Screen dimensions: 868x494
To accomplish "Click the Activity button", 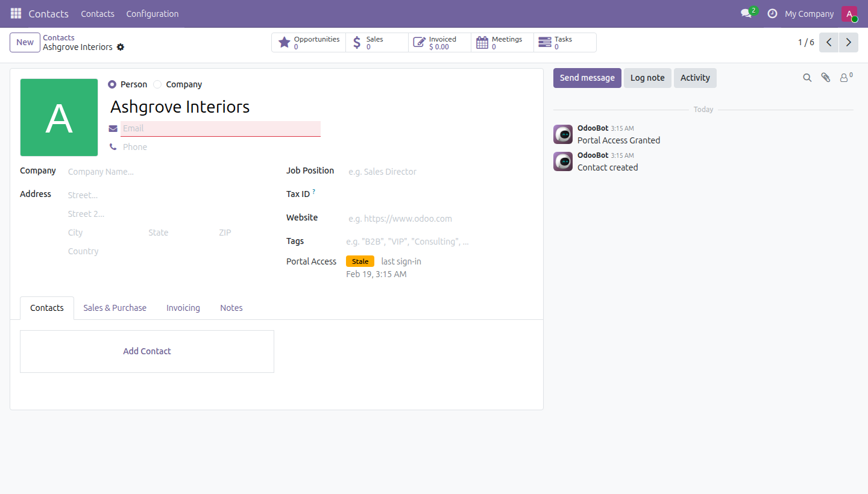I will (x=695, y=78).
